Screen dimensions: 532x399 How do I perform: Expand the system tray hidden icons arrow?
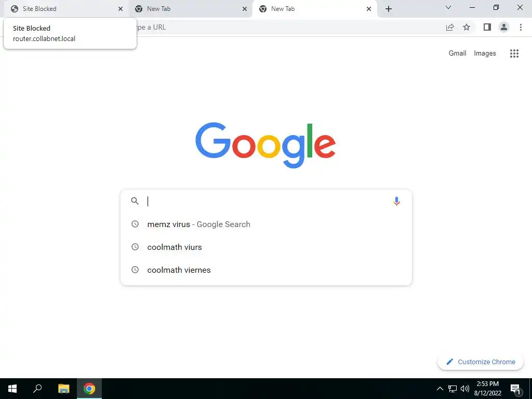(440, 389)
